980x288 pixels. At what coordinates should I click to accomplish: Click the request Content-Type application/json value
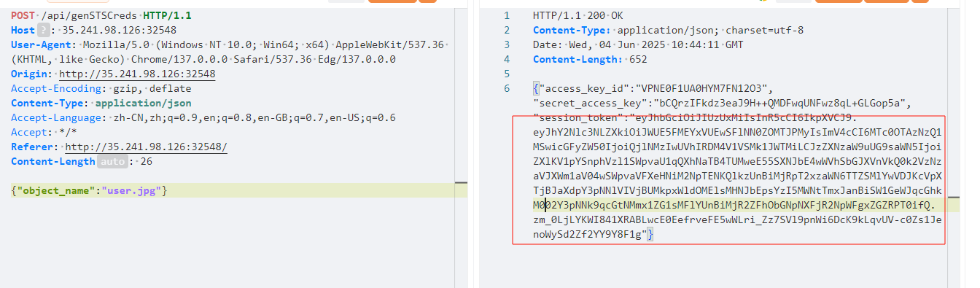tap(144, 104)
